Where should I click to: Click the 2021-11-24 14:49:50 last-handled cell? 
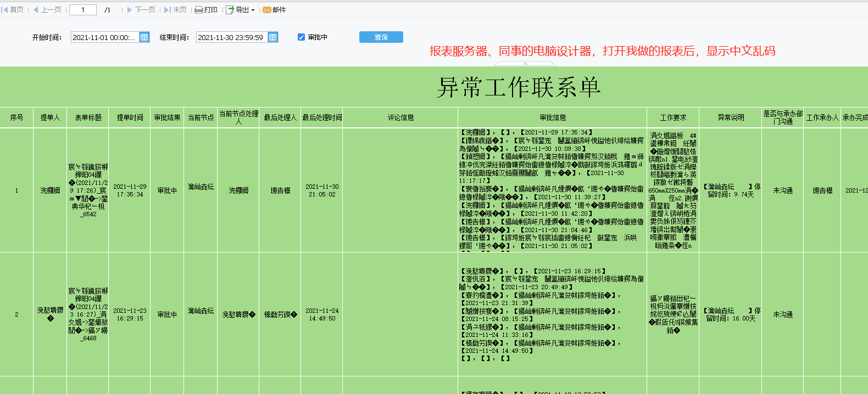pyautogui.click(x=322, y=314)
